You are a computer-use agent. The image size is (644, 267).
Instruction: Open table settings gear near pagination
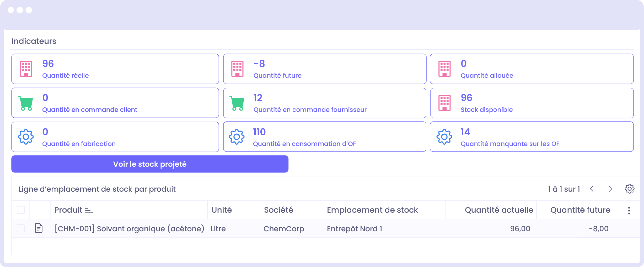[x=629, y=189]
